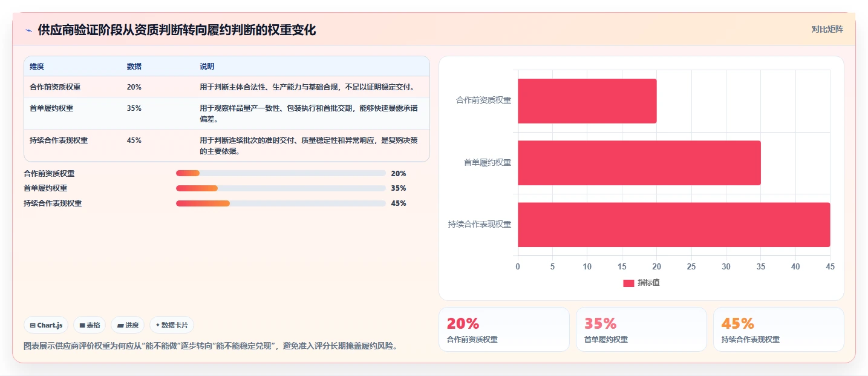Click the 维度 table column header
The width and height of the screenshot is (868, 376).
tap(37, 66)
